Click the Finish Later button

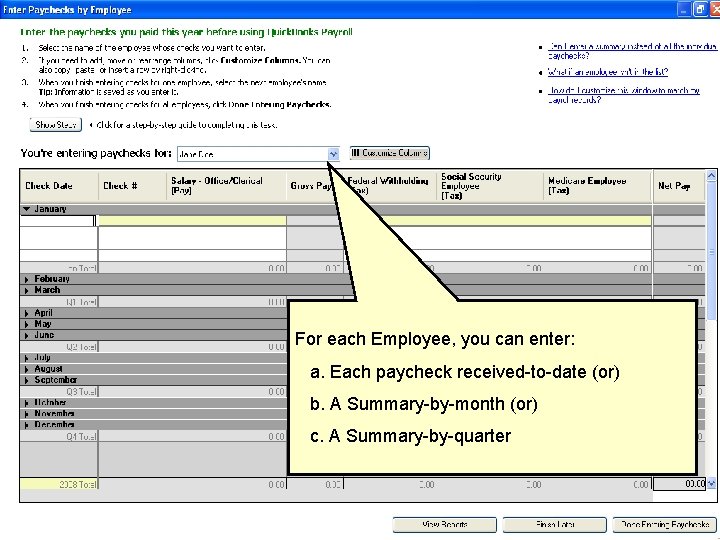tap(555, 524)
